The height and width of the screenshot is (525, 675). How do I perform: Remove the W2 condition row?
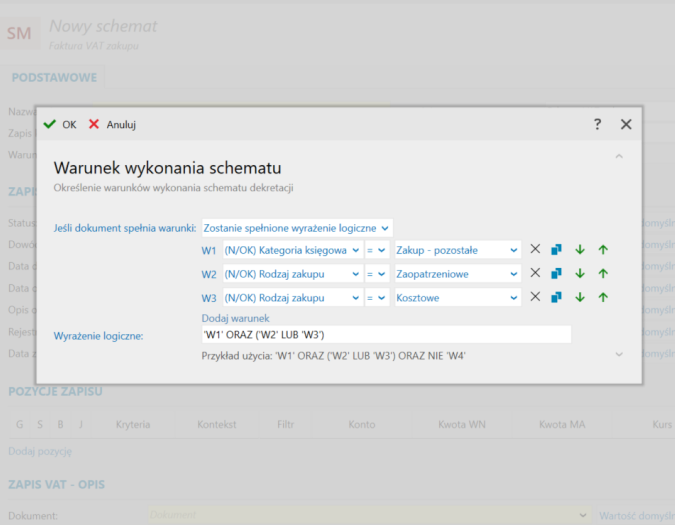point(535,273)
